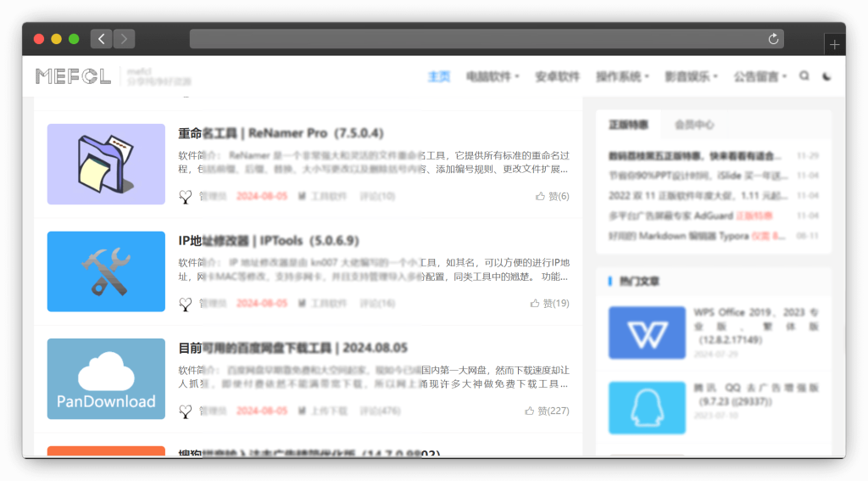
Task: Open the iSlide PPT deal dated 11-04
Action: [698, 176]
